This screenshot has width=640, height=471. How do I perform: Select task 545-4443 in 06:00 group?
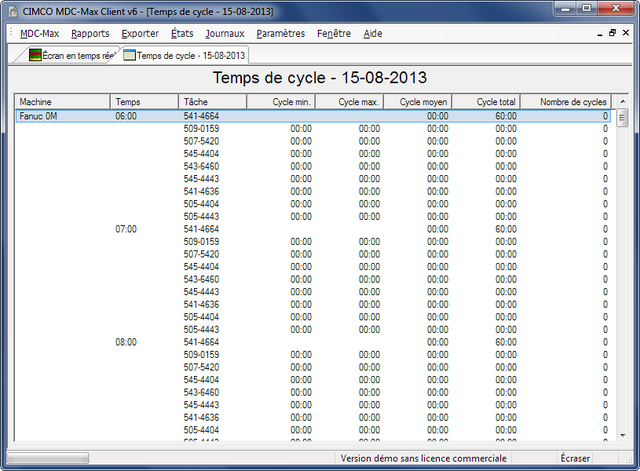[201, 179]
